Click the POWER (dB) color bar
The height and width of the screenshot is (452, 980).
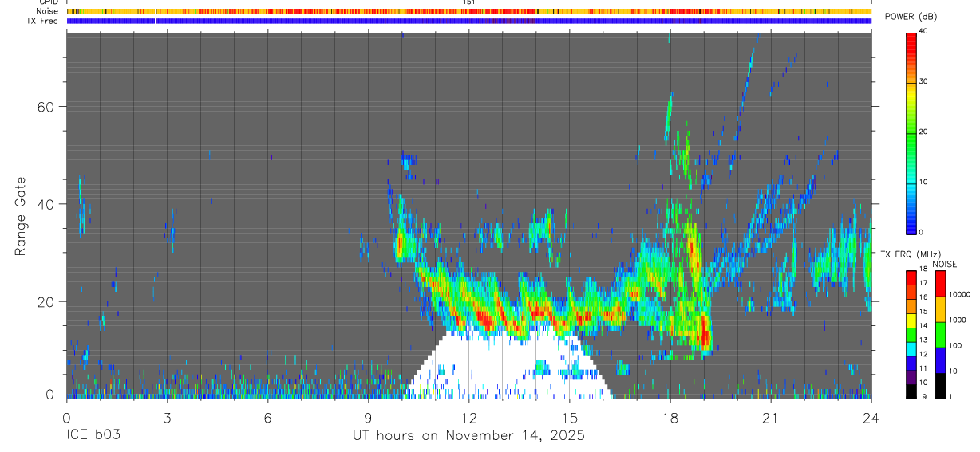click(x=911, y=132)
